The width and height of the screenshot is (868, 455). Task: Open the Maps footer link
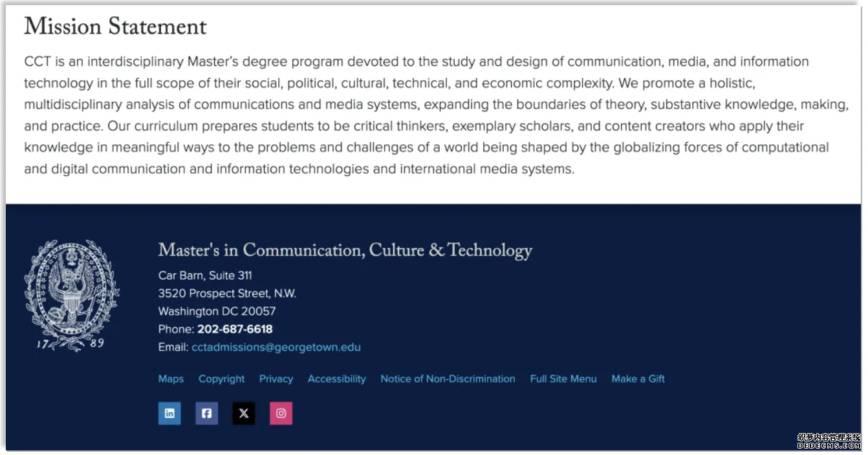pos(171,379)
